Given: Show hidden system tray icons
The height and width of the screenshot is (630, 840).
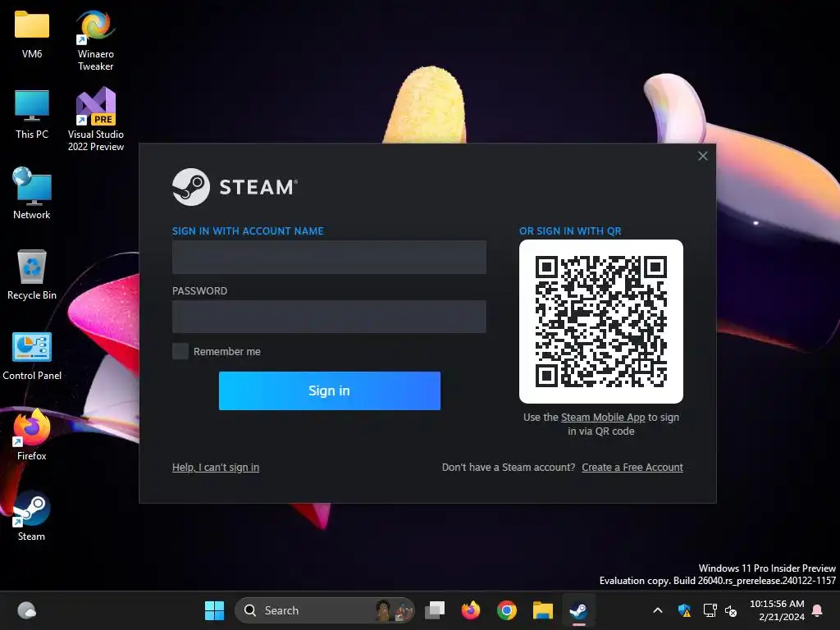Looking at the screenshot, I should [x=658, y=610].
